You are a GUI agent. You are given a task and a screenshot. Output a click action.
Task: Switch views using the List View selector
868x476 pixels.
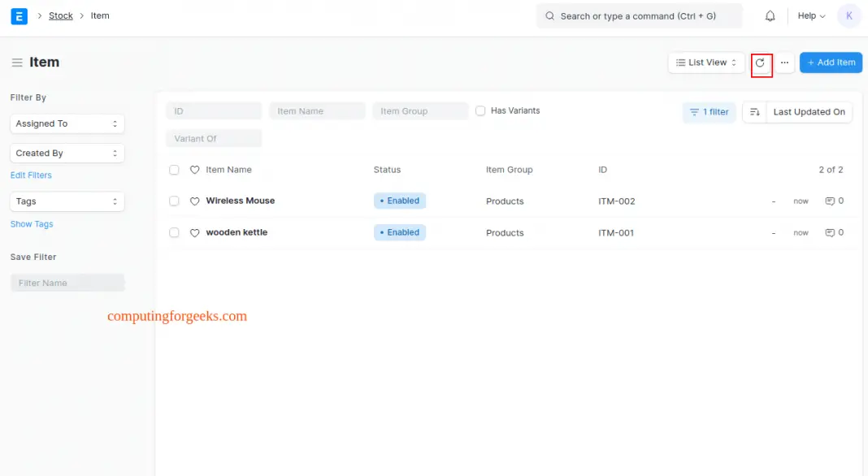coord(705,62)
